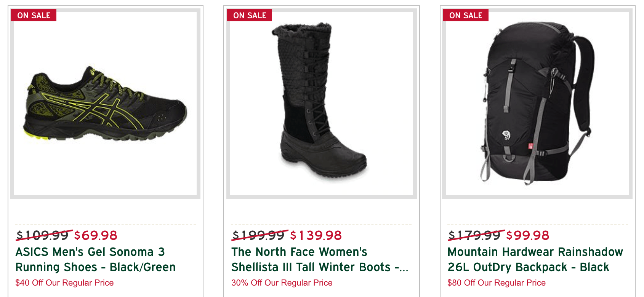The width and height of the screenshot is (644, 297).
Task: Click the crossed-out $199.99 price
Action: coord(258,235)
